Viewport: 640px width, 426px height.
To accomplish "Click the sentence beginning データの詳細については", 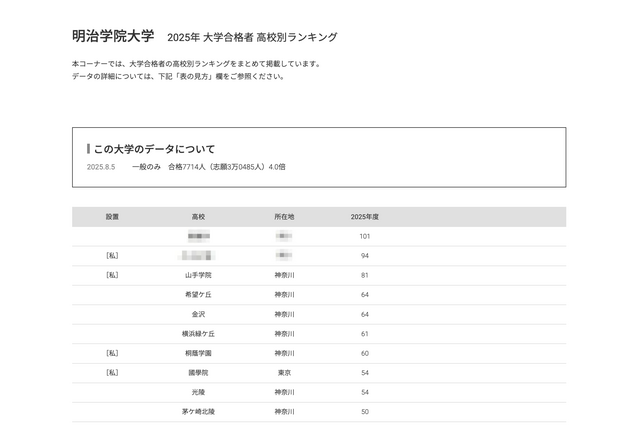I will [178, 76].
